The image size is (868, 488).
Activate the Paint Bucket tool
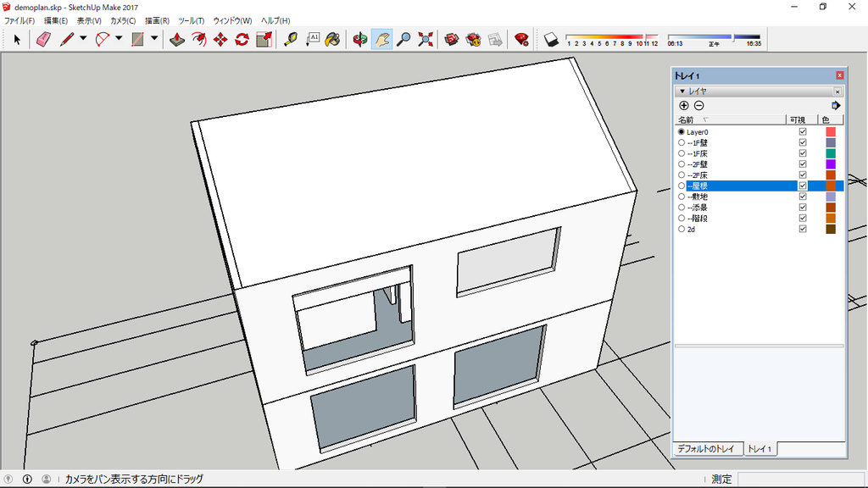click(x=332, y=39)
